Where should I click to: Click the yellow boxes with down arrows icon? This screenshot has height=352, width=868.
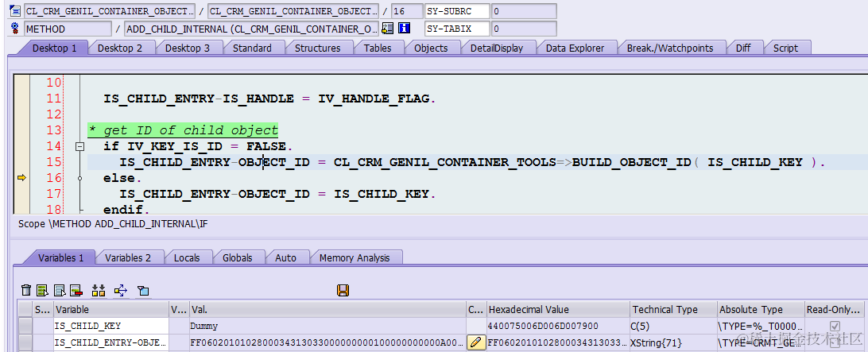[99, 291]
